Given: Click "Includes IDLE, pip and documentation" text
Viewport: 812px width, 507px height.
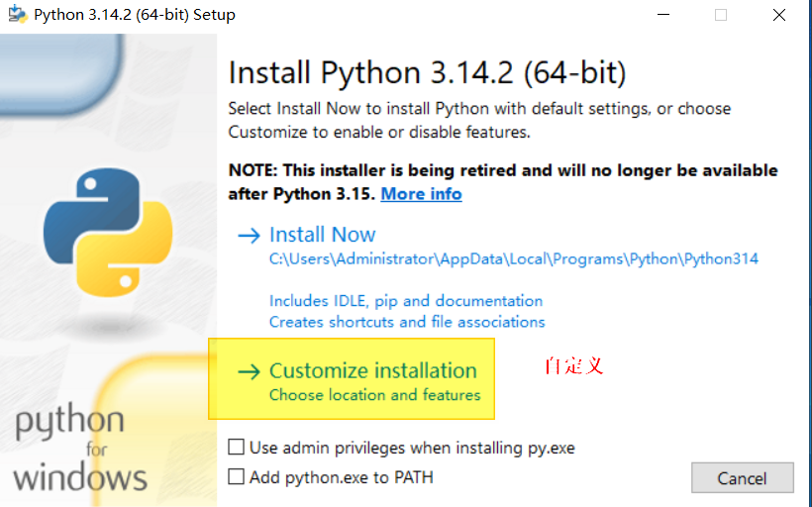Looking at the screenshot, I should click(406, 301).
